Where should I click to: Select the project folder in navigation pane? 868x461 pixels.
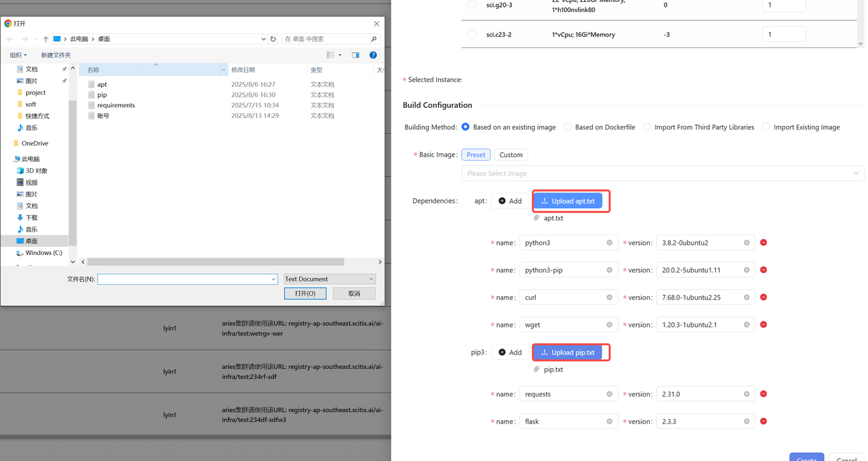click(x=35, y=93)
